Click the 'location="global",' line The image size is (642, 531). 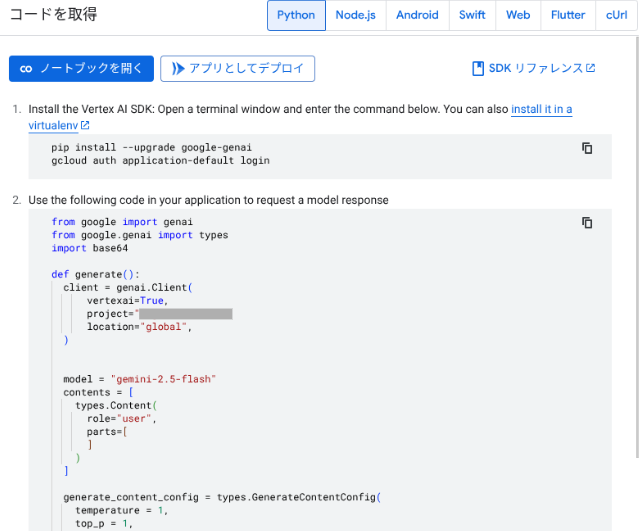pos(139,327)
